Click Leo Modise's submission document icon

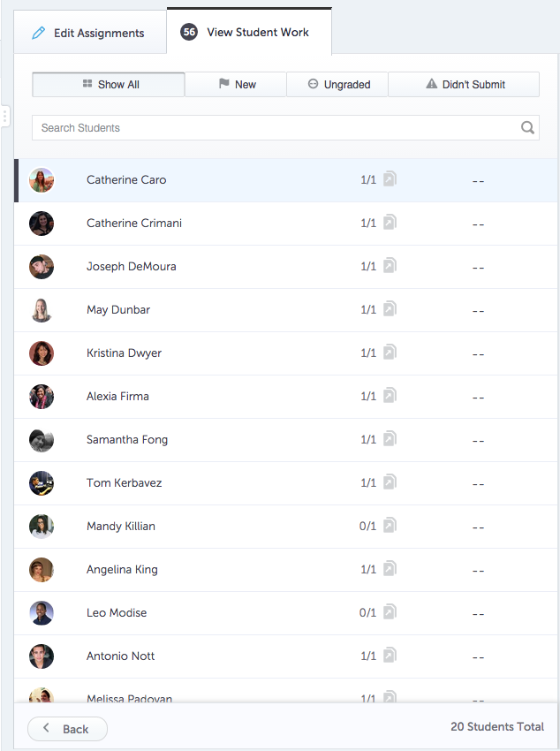click(390, 612)
